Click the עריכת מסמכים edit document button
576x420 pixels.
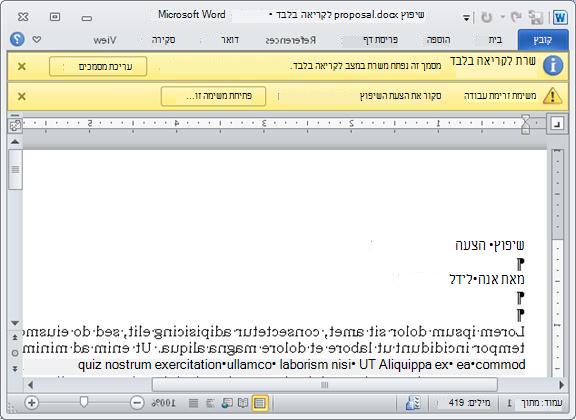pyautogui.click(x=98, y=67)
